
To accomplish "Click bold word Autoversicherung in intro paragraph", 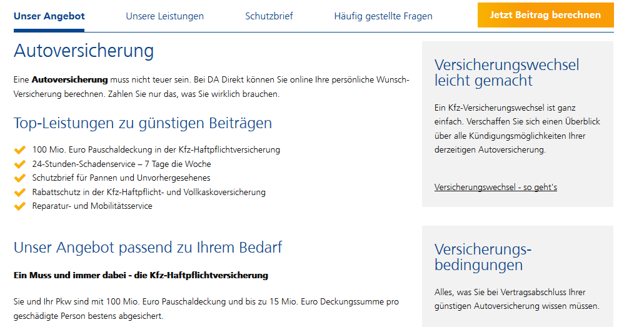I will pyautogui.click(x=69, y=80).
